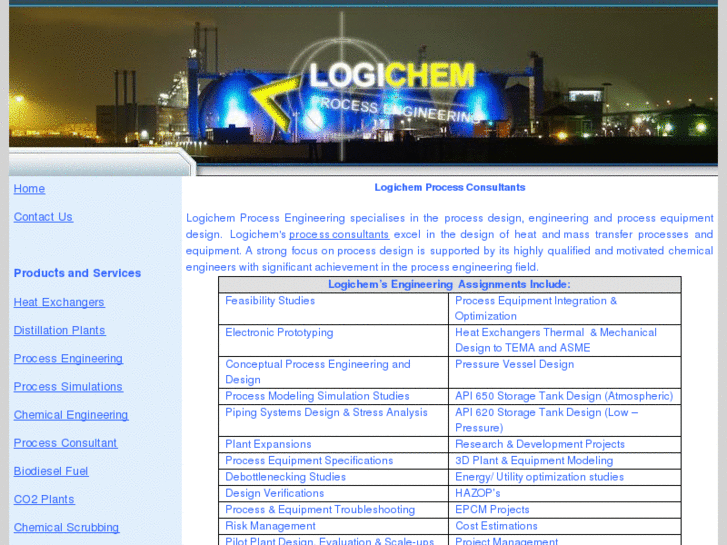Click 'Research & Development Projects' cell
The image size is (727, 545).
565,444
